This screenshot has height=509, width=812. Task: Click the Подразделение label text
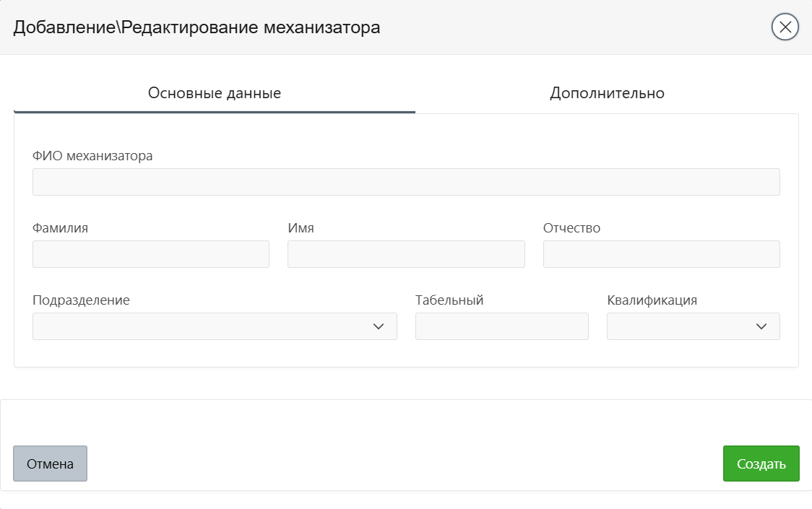click(81, 300)
